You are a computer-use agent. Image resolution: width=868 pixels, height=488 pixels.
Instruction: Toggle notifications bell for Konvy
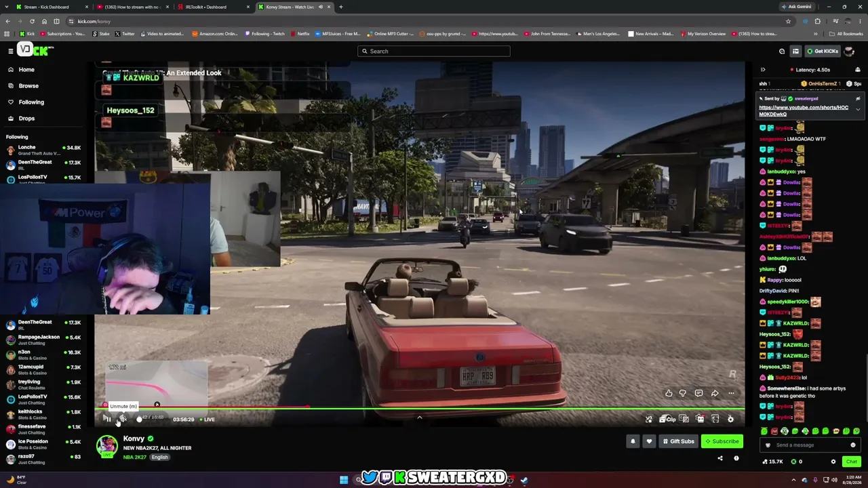pyautogui.click(x=633, y=441)
